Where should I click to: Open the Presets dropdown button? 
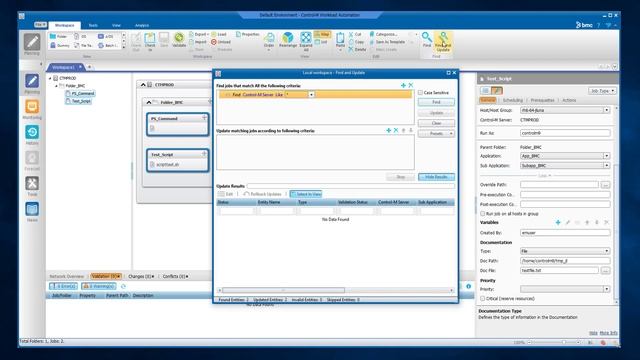[x=436, y=133]
